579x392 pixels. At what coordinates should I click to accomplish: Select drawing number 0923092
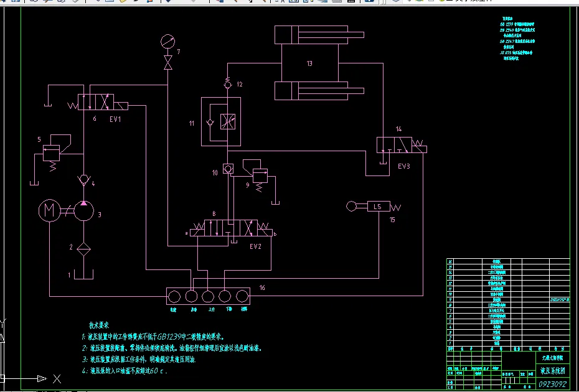click(x=553, y=384)
